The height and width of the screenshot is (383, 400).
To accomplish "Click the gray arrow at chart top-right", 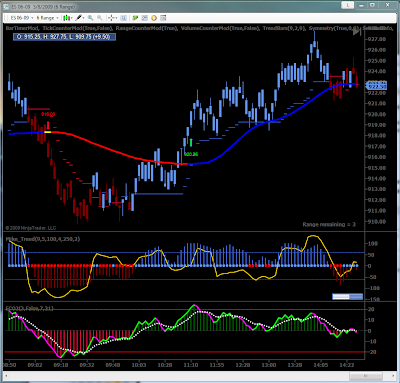I will coord(357,32).
